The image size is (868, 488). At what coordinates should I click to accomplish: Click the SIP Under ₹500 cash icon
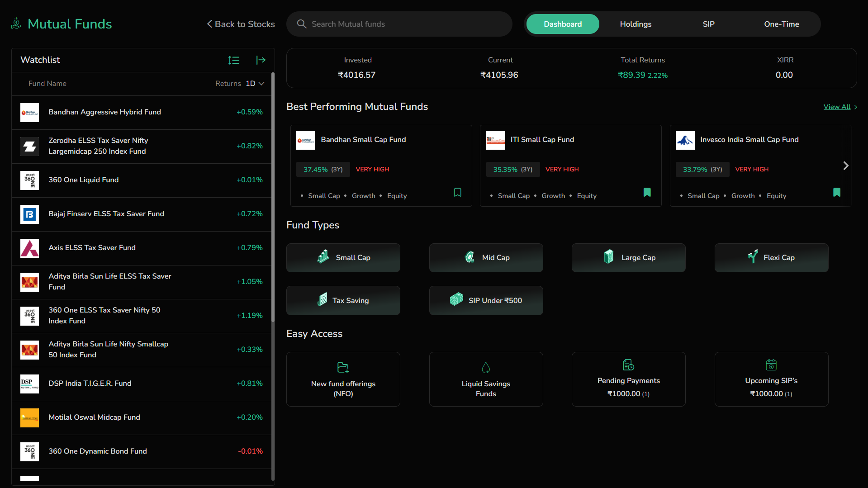pos(456,299)
